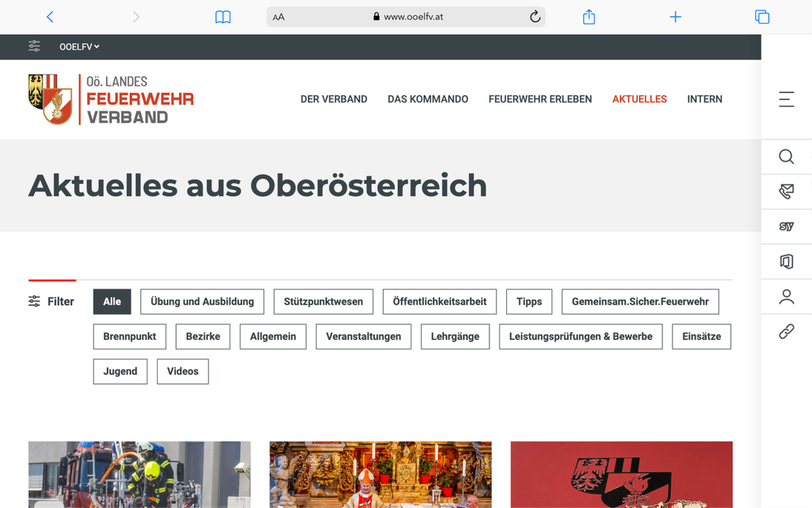Viewport: 812px width, 508px height.
Task: Open the Filter options
Action: [x=51, y=301]
